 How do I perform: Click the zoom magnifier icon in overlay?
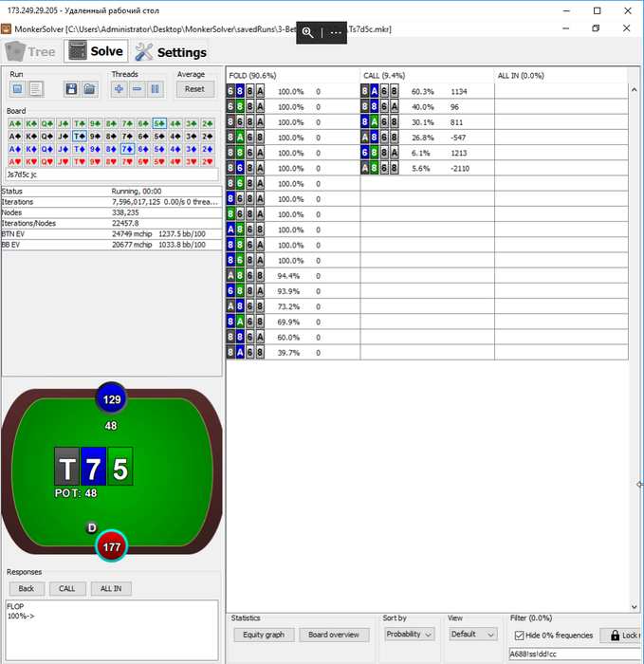308,32
